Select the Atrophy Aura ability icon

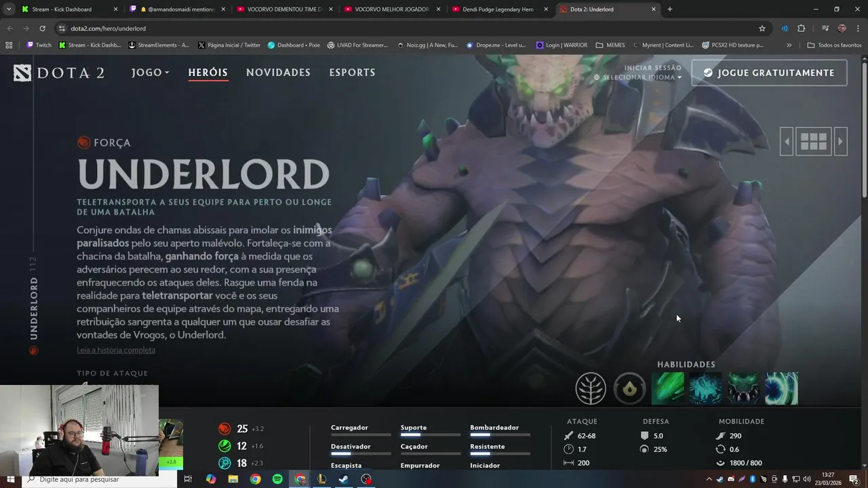click(743, 388)
